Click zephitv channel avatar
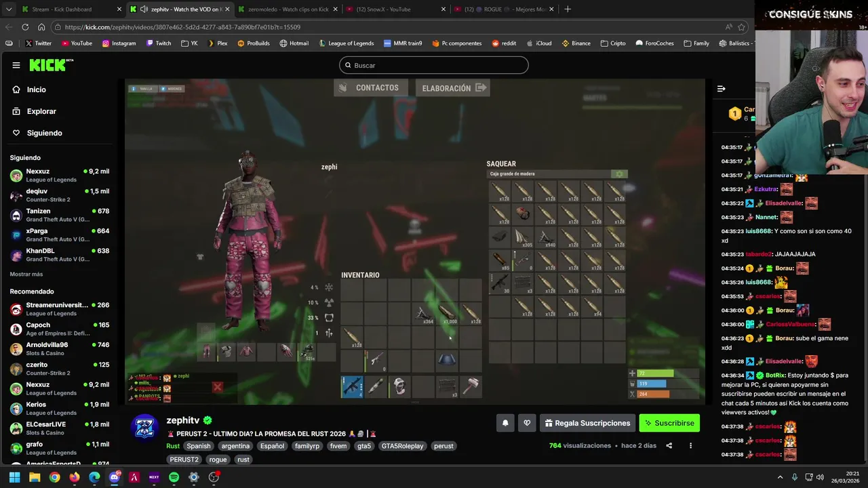This screenshot has width=868, height=488. 144,428
